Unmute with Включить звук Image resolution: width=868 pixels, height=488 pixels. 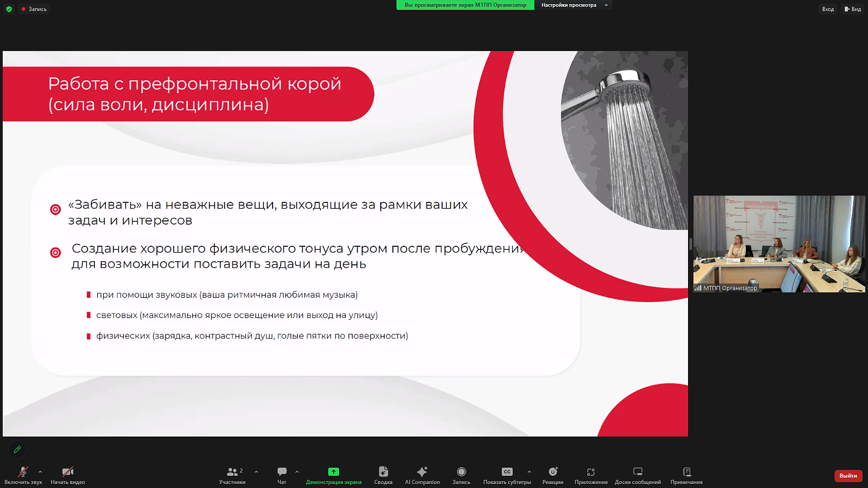23,475
